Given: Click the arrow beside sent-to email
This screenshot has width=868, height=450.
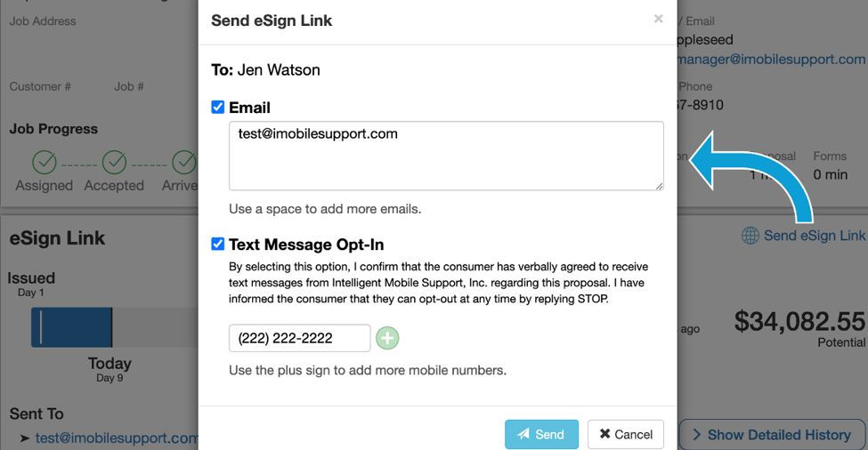Looking at the screenshot, I should point(25,438).
